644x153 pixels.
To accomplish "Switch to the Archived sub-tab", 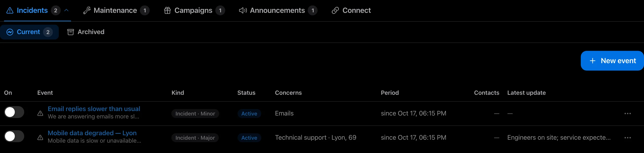I will [x=86, y=32].
